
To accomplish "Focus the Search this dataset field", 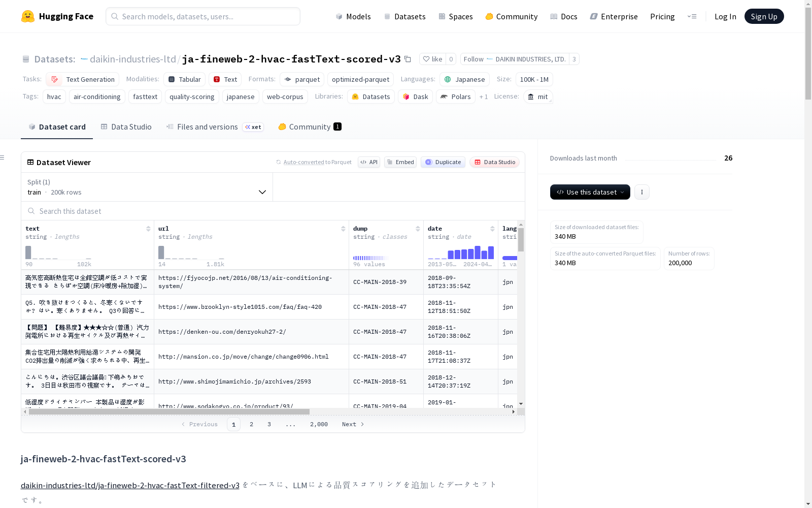I will pos(273,211).
